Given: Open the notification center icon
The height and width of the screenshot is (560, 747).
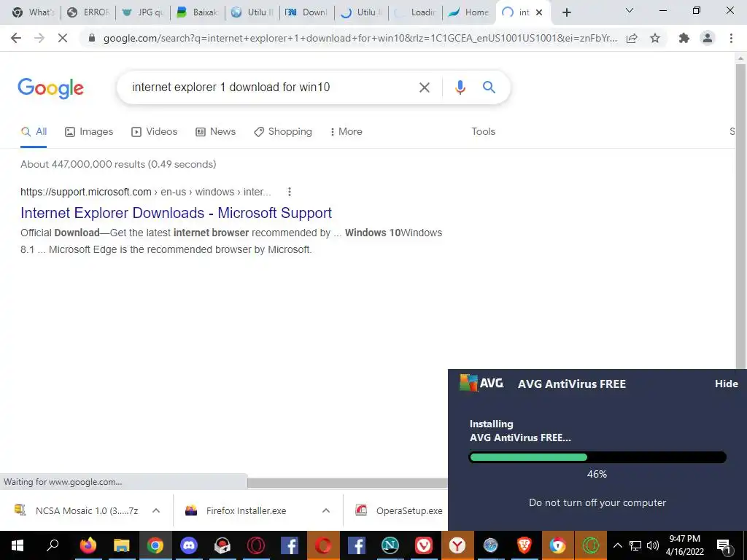Looking at the screenshot, I should coord(724,545).
